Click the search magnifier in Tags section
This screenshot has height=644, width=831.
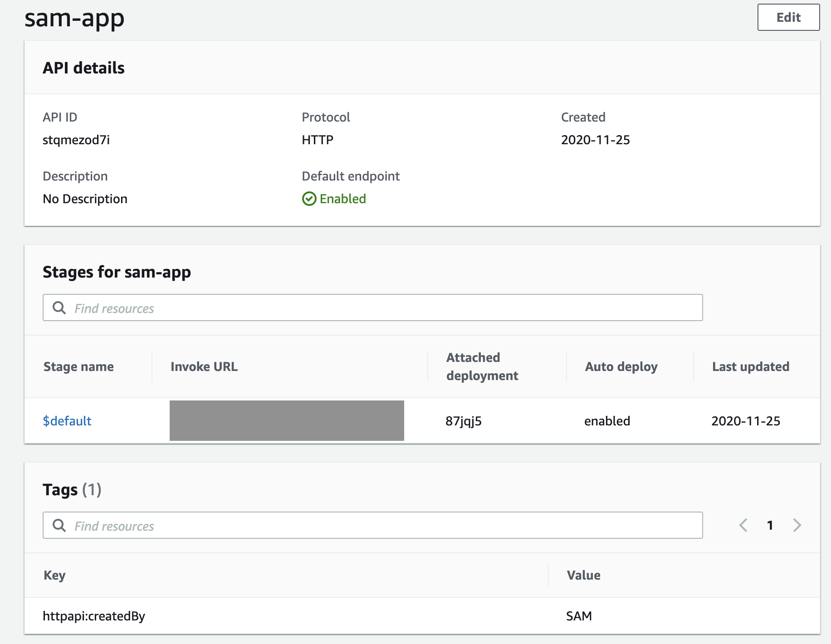tap(59, 526)
